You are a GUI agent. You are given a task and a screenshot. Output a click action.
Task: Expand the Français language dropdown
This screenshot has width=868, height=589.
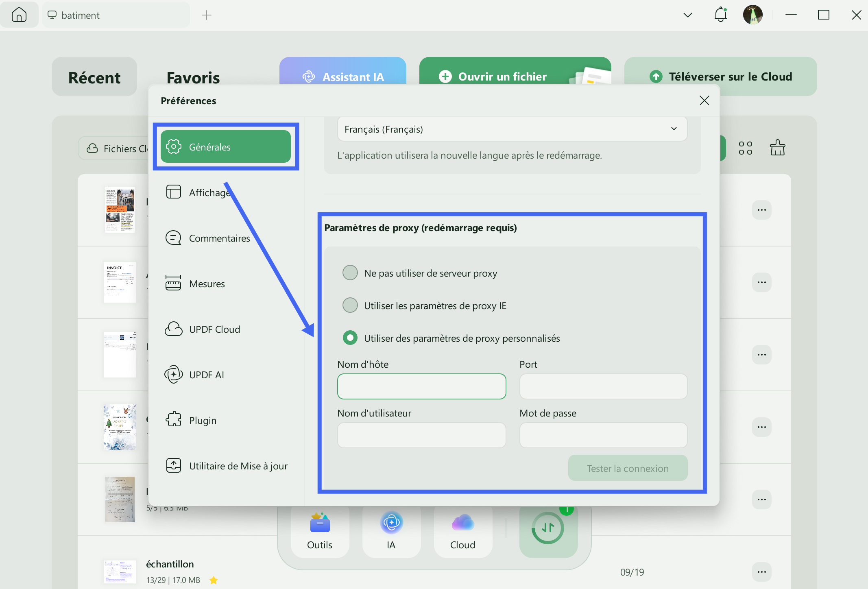coord(512,129)
